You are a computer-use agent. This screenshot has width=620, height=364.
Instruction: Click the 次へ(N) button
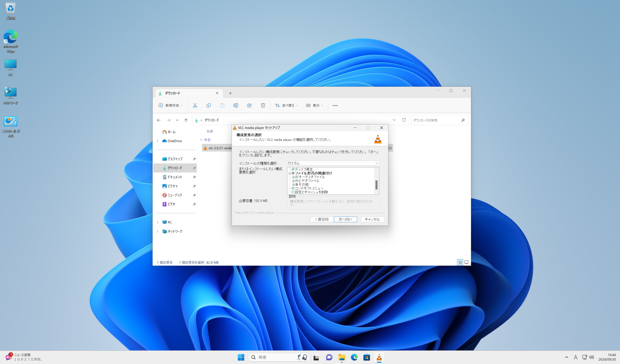coord(345,219)
